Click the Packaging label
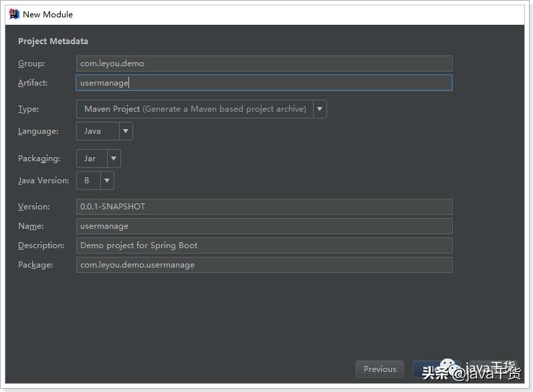The height and width of the screenshot is (392, 533). [39, 159]
